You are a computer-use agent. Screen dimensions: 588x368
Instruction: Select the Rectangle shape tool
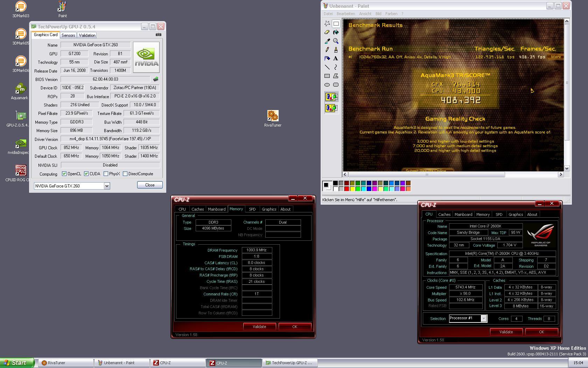[327, 76]
